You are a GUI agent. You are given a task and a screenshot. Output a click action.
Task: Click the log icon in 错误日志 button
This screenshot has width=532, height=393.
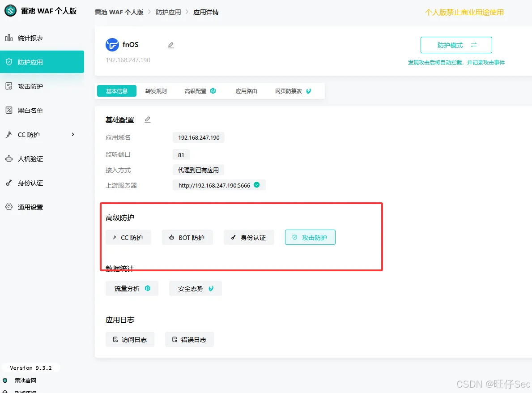click(175, 339)
